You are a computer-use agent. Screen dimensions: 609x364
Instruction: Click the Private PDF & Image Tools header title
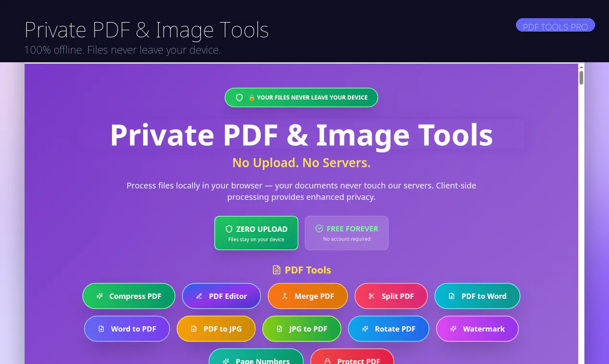(x=147, y=30)
